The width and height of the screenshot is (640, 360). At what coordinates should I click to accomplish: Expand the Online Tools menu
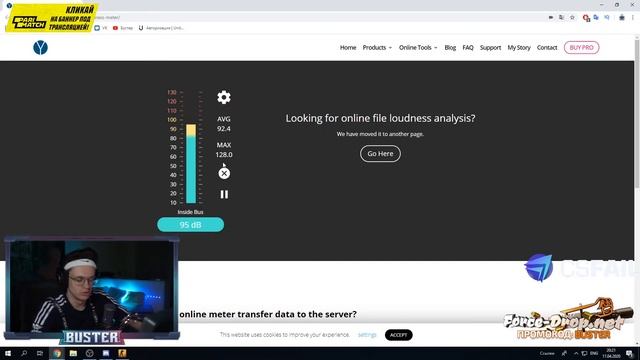coord(418,48)
